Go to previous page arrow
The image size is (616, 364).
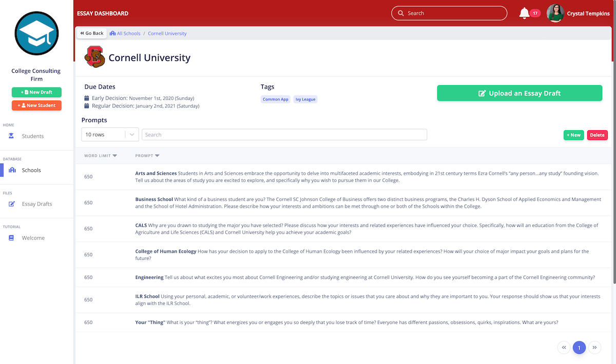click(564, 347)
